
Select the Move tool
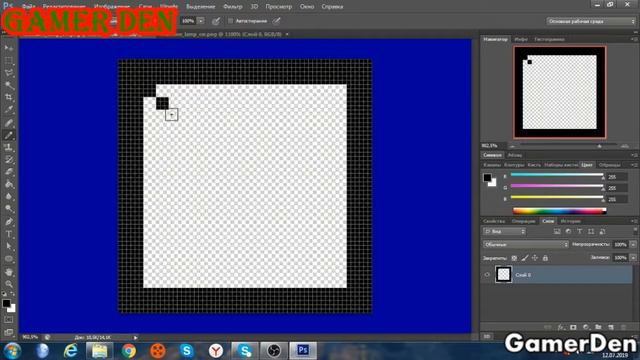point(9,48)
